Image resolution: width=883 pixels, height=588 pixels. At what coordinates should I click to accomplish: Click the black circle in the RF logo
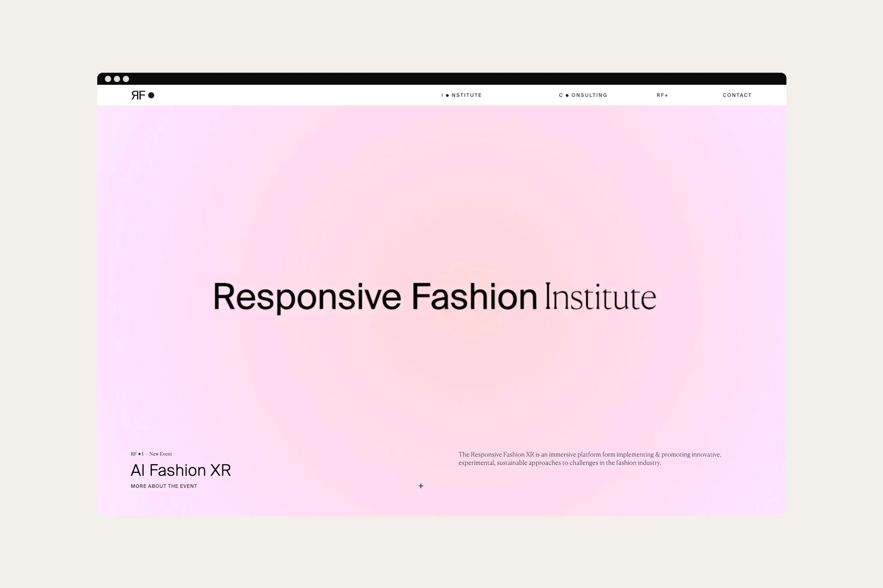pos(152,95)
